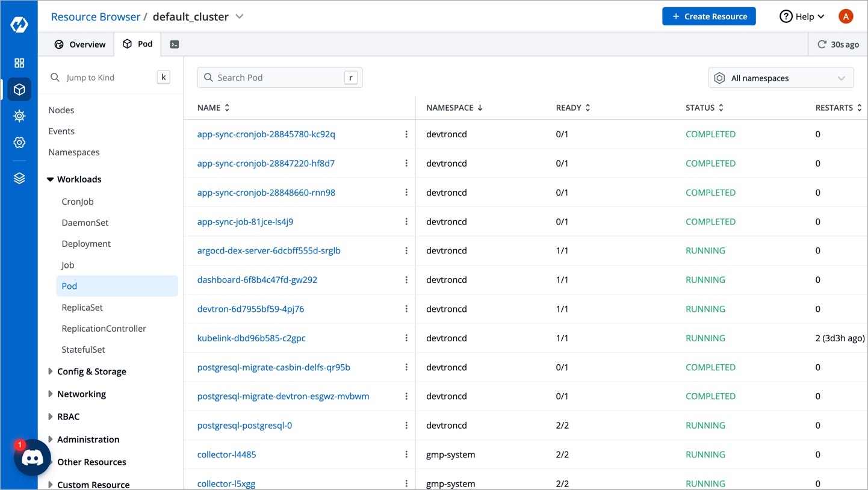Screen dimensions: 868x490
Task: Click the refresh icon beside 30s ago
Action: [x=822, y=45]
